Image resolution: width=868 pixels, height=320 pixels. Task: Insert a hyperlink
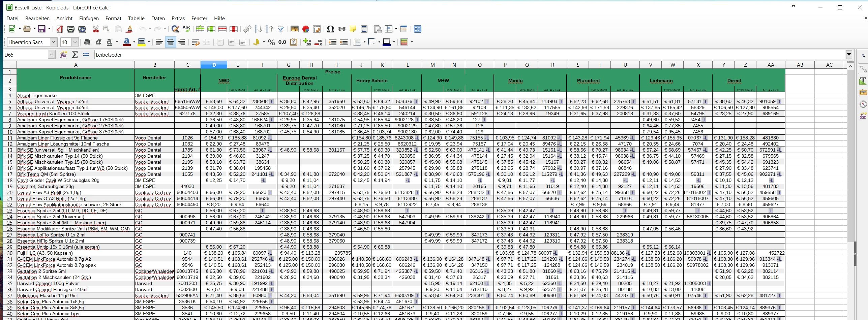pos(342,29)
